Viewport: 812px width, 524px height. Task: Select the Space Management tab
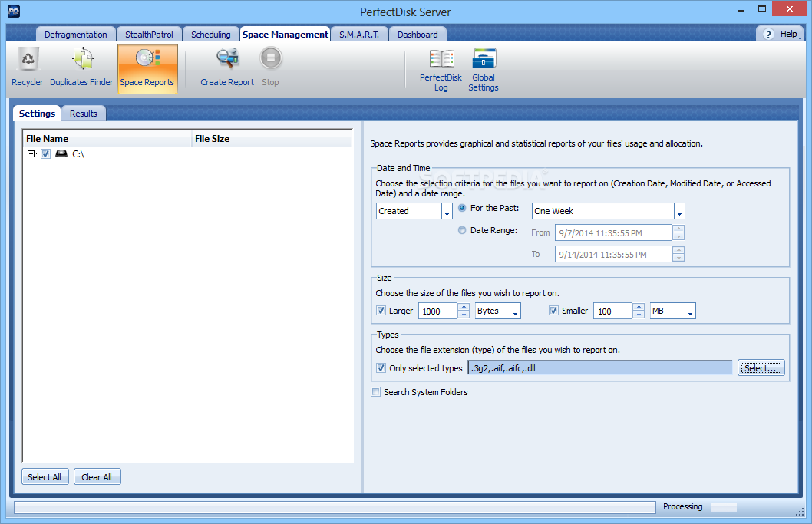pos(286,35)
